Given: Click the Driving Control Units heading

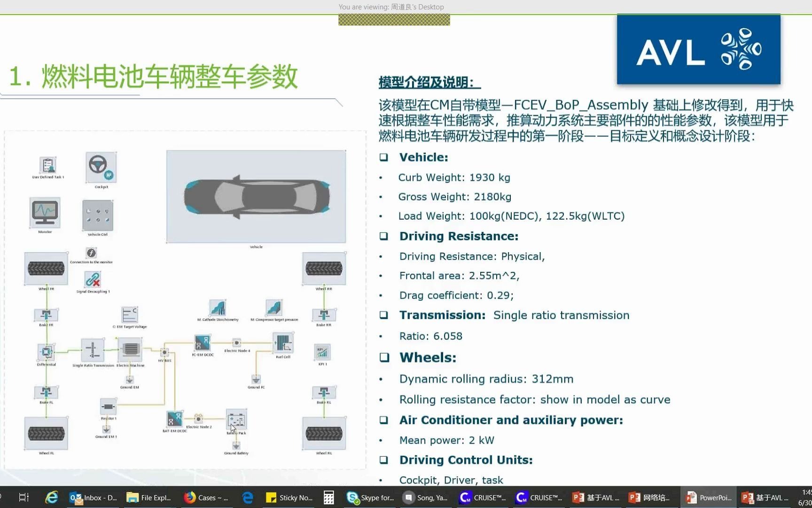Looking at the screenshot, I should click(x=466, y=460).
